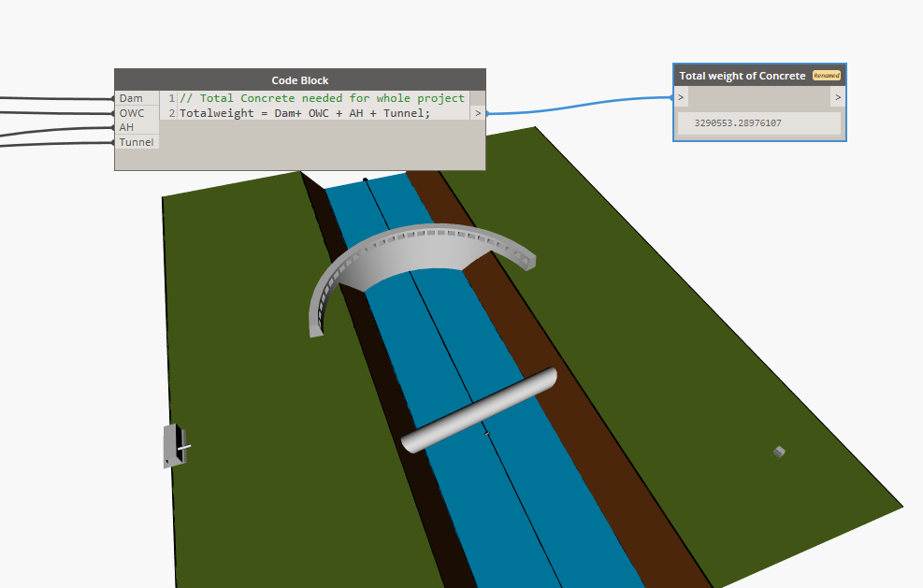The image size is (923, 588).
Task: Click the small gray cube on right terrain
Action: click(779, 452)
